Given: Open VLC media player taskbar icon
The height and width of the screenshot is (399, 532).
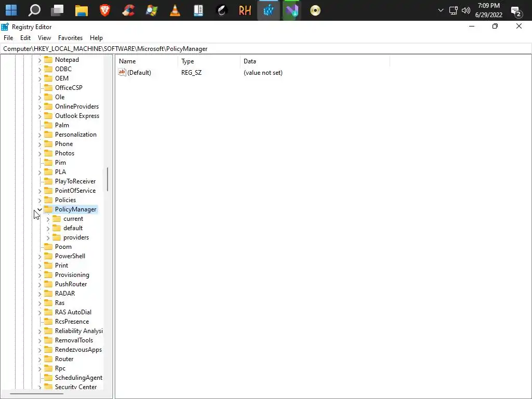Looking at the screenshot, I should [x=175, y=10].
